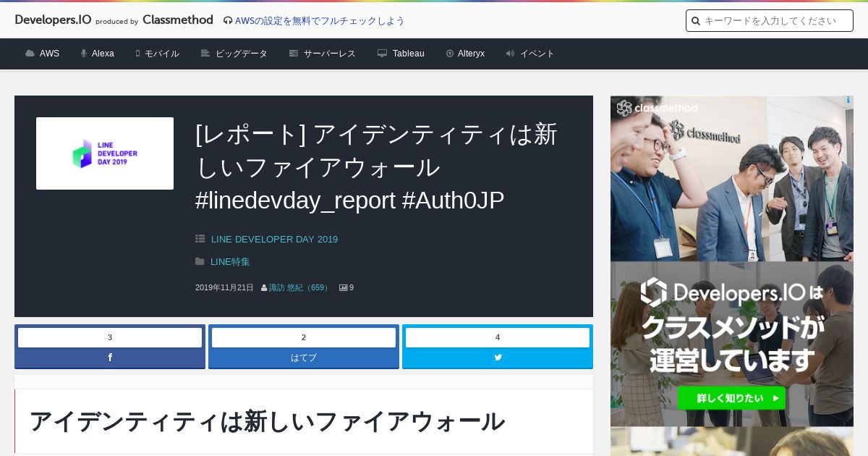Screen dimensions: 868x456
Task: Open the LINE DEVELOPER DAY 2019 series link
Action: point(274,240)
